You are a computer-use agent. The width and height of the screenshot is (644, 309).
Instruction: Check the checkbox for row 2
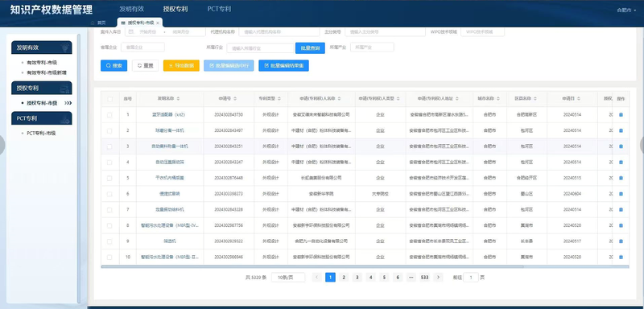109,130
